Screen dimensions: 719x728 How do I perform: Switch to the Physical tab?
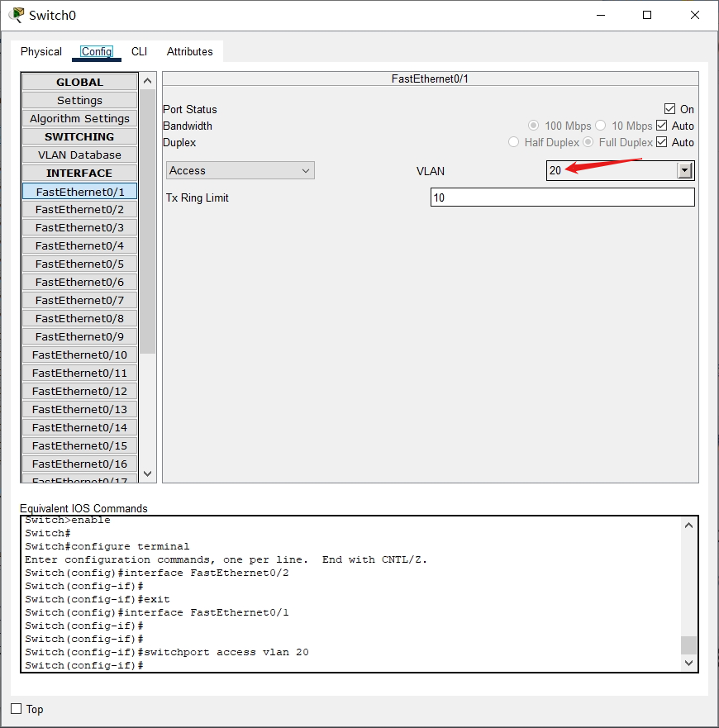pyautogui.click(x=40, y=51)
